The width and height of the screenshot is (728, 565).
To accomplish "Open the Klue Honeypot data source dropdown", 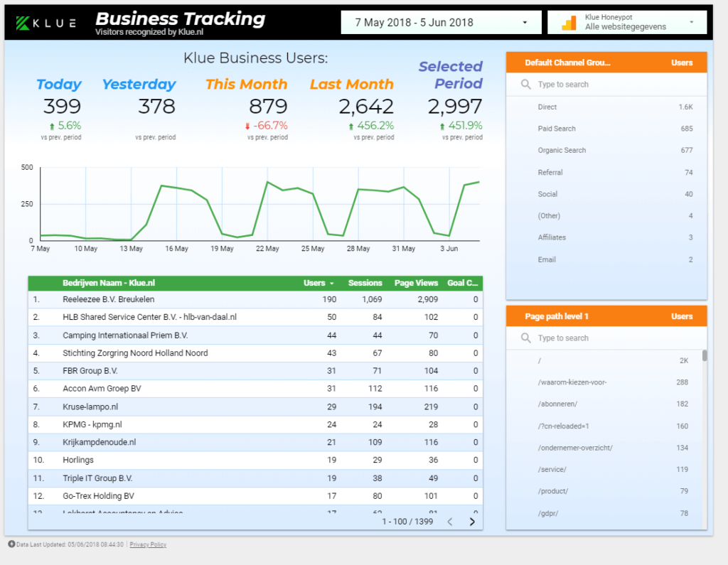I will pos(627,22).
